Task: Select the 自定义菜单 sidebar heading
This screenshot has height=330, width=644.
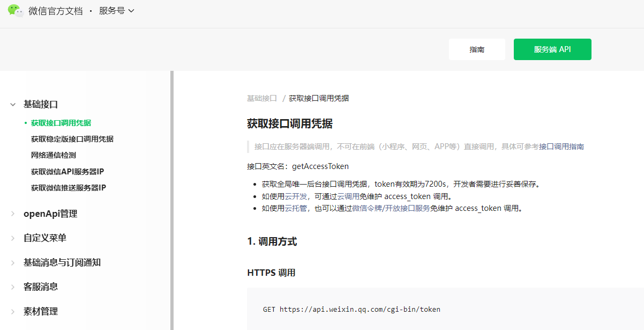Action: pyautogui.click(x=45, y=238)
